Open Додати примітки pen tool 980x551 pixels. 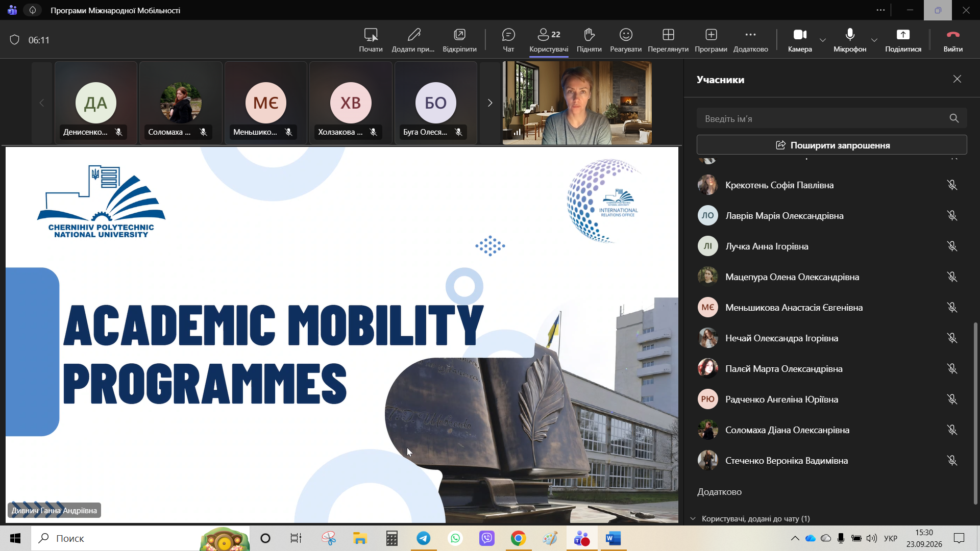413,40
